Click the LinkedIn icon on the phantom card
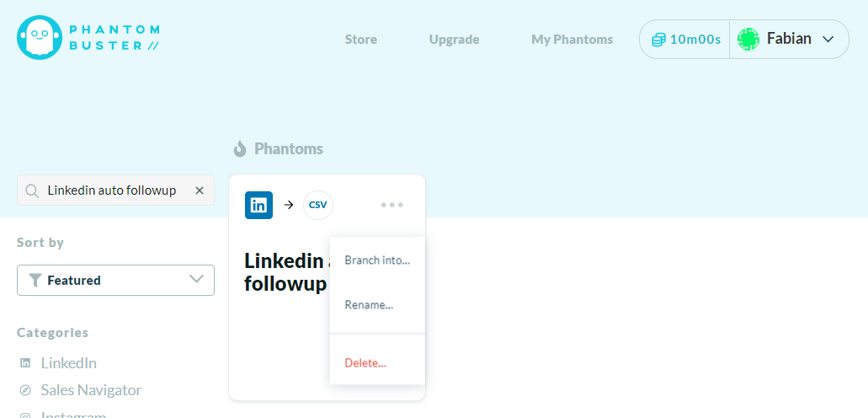868x418 pixels. pos(258,205)
